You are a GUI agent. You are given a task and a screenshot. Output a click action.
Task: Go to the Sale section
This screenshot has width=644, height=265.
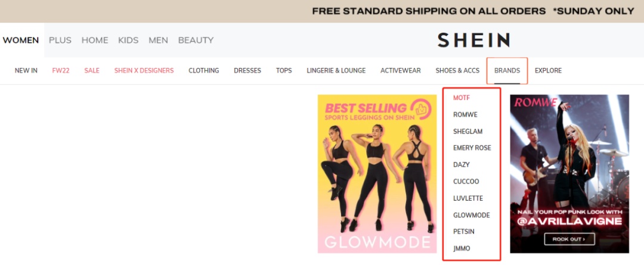tap(92, 70)
